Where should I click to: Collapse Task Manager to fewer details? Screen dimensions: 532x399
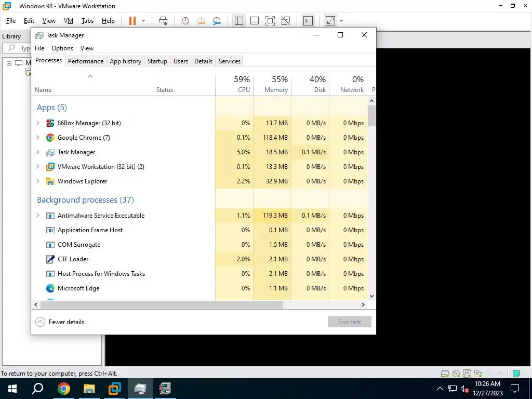pyautogui.click(x=60, y=322)
